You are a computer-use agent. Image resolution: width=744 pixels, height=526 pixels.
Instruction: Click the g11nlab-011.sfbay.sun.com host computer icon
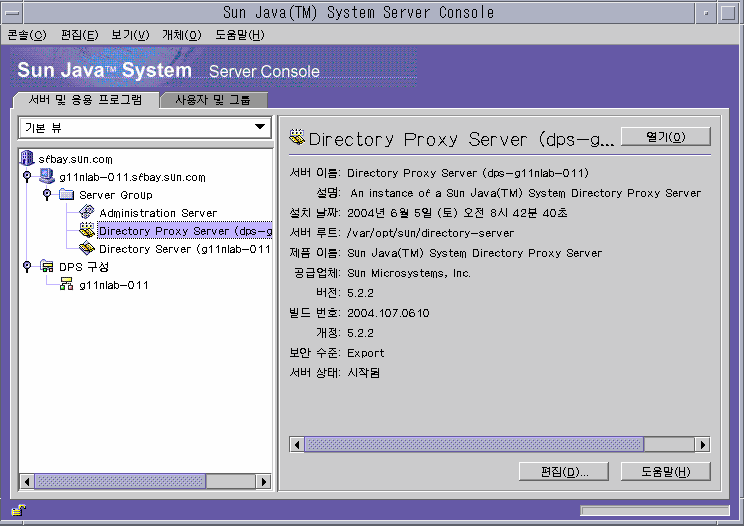[x=47, y=176]
